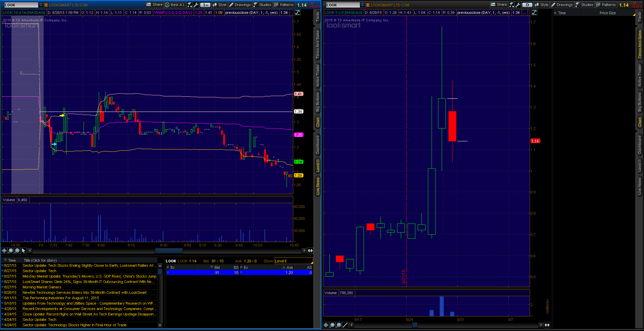
Task: Expand the news Time column sort arrow
Action: [x=5, y=260]
